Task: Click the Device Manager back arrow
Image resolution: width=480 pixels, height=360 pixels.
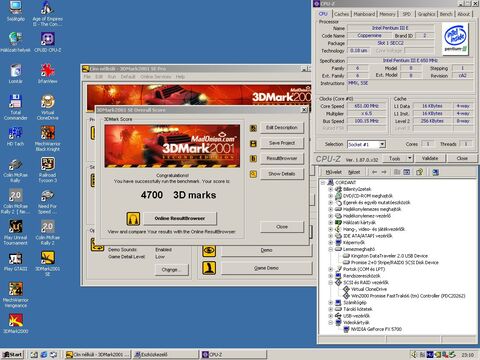Action: pos(374,172)
